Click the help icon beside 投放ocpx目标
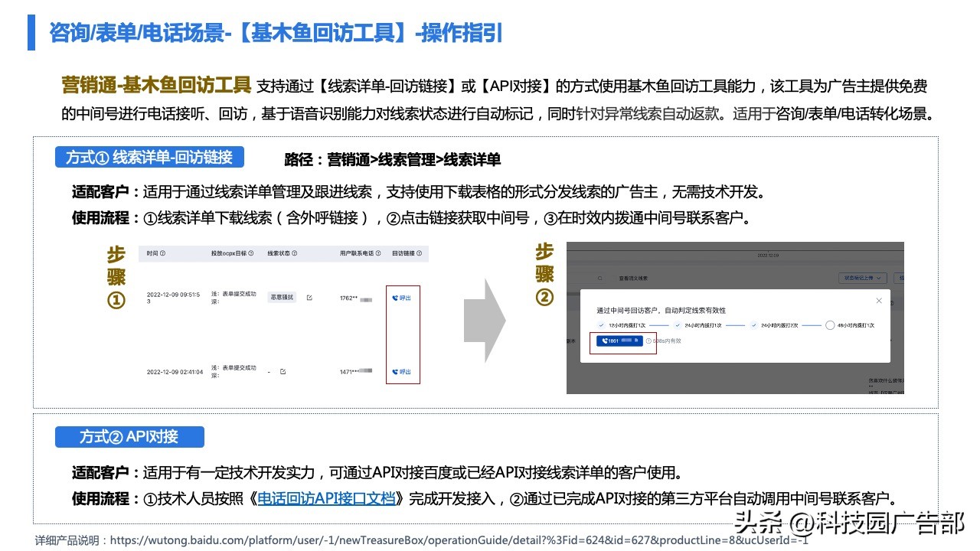980x551 pixels. pos(251,253)
